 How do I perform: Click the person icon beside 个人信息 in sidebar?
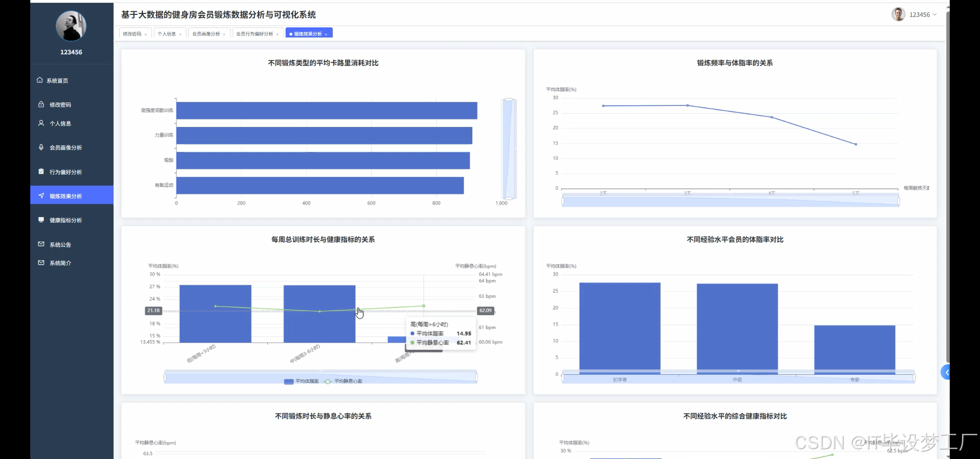pyautogui.click(x=41, y=123)
